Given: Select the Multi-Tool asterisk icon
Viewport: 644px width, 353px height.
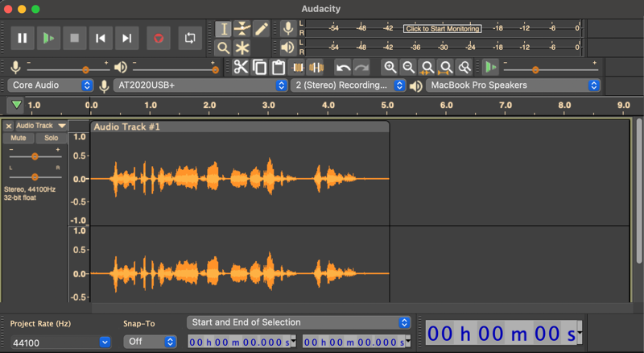Looking at the screenshot, I should pos(242,48).
